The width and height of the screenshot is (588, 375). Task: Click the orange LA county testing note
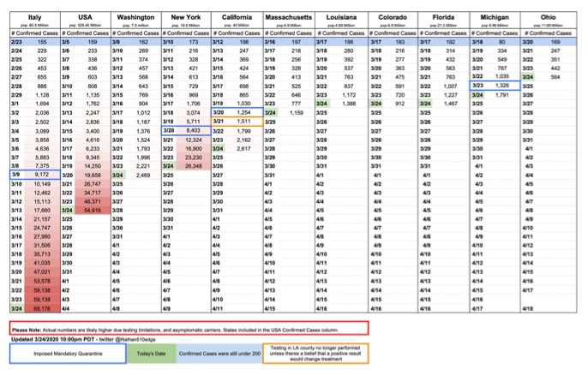click(315, 354)
